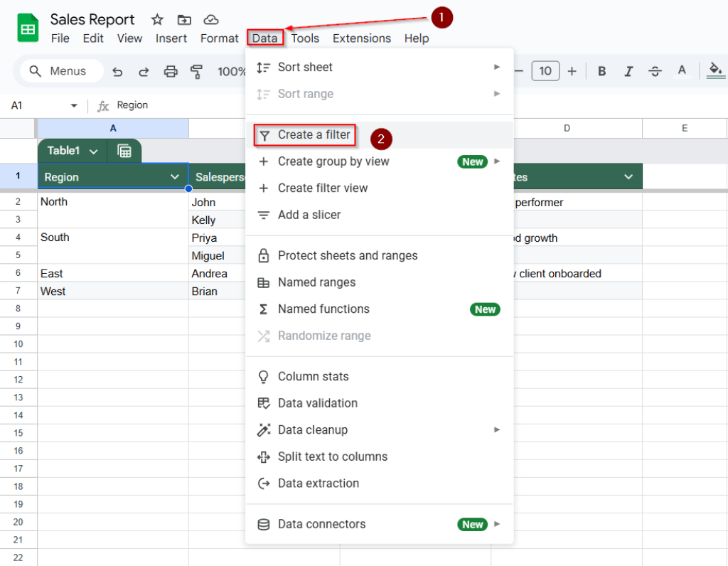
Task: Decrease font size with minus button
Action: point(519,71)
